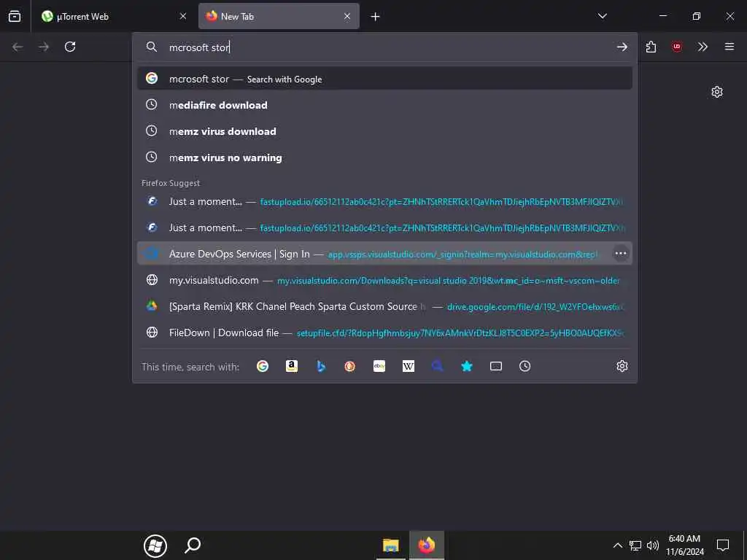Open three-dot menu on Azure DevOps row

(x=620, y=253)
